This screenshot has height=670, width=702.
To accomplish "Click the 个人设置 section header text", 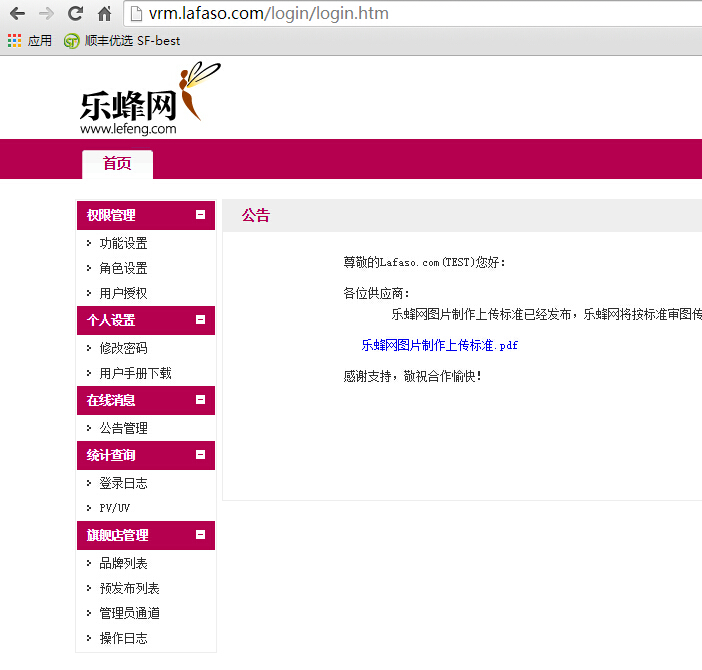I will pyautogui.click(x=111, y=320).
